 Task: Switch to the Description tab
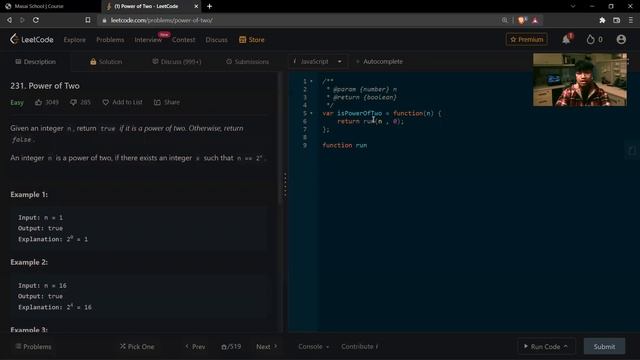36,62
